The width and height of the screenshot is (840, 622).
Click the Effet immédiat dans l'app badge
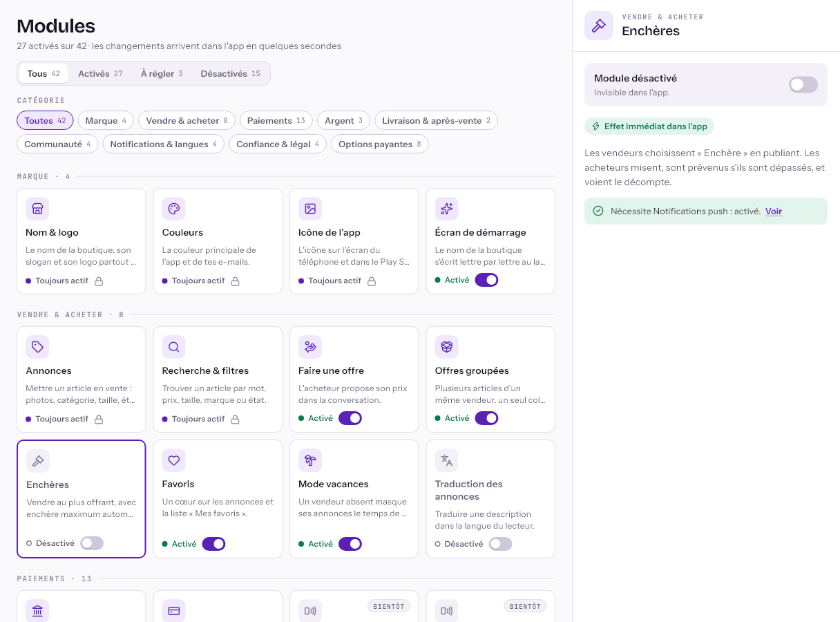pos(649,126)
